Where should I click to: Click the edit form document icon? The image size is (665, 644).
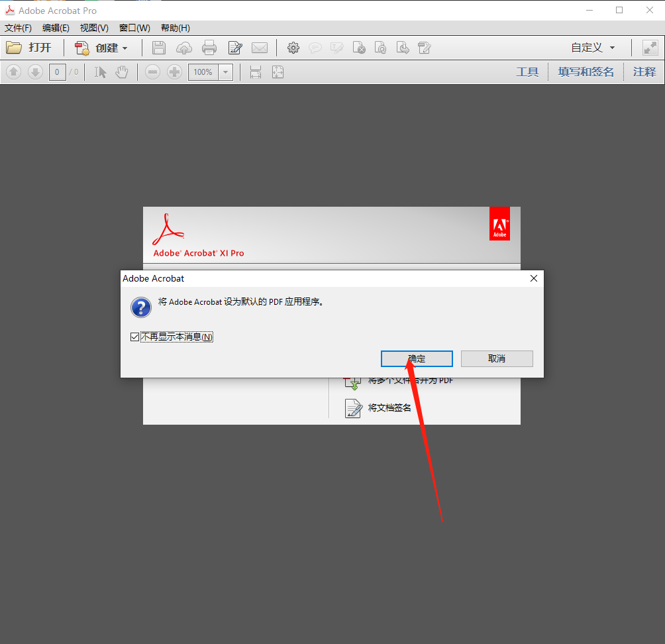[424, 48]
